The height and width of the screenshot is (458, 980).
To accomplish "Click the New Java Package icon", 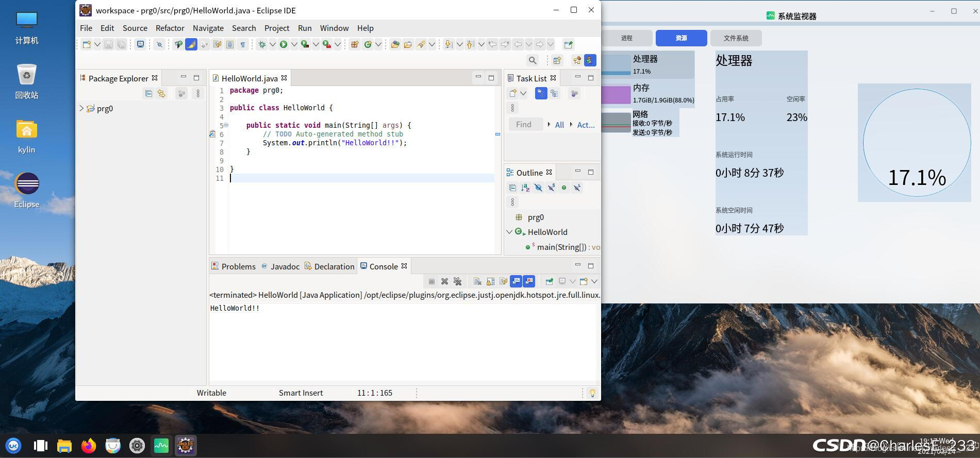I will coord(355,45).
